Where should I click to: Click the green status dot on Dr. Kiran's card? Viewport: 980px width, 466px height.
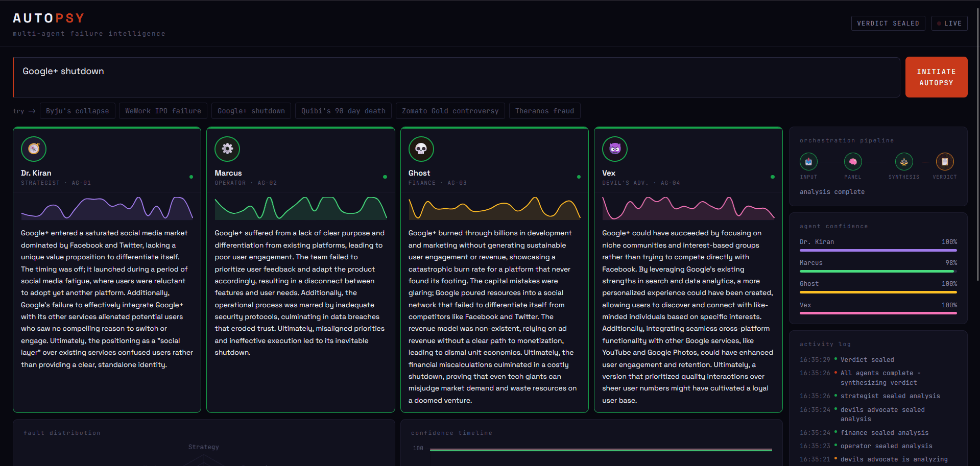[x=191, y=177]
